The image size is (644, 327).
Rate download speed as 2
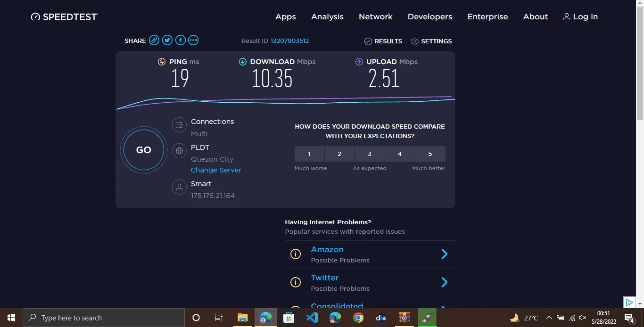[x=339, y=154]
